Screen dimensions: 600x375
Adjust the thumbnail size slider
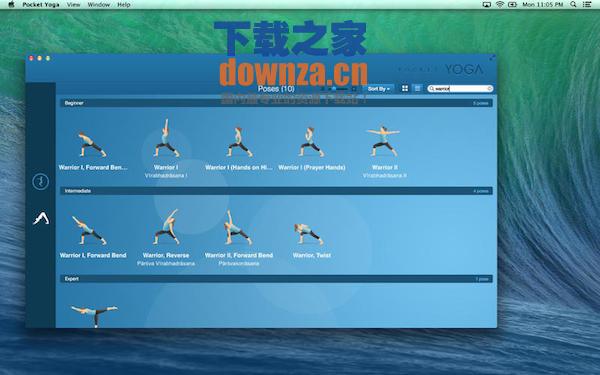(338, 89)
